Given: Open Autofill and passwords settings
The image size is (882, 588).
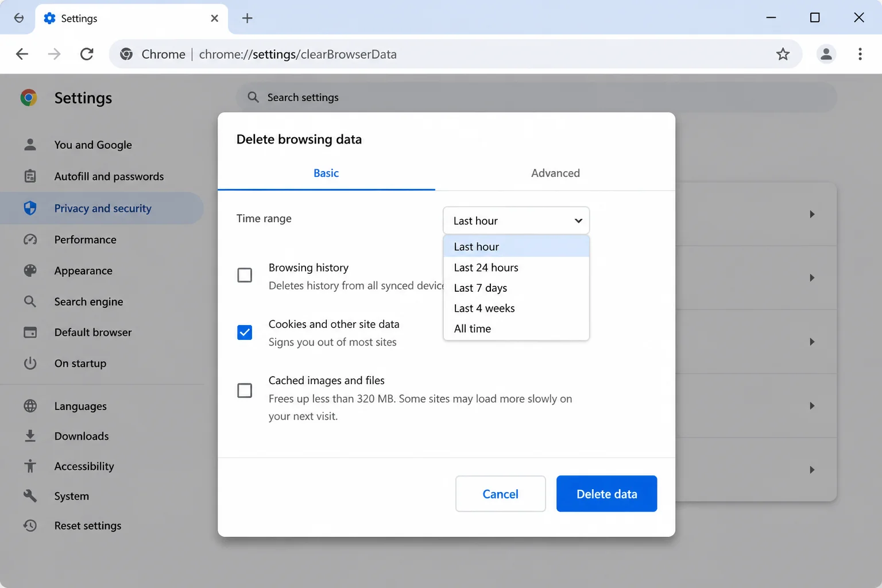Looking at the screenshot, I should tap(109, 176).
